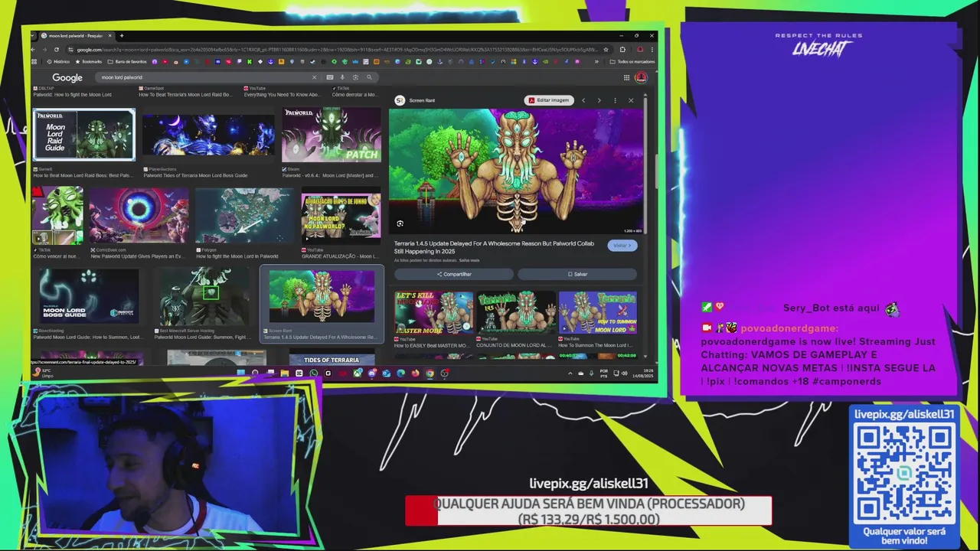Click the magnifier search button
Viewport: 980px width, 551px height.
(369, 77)
